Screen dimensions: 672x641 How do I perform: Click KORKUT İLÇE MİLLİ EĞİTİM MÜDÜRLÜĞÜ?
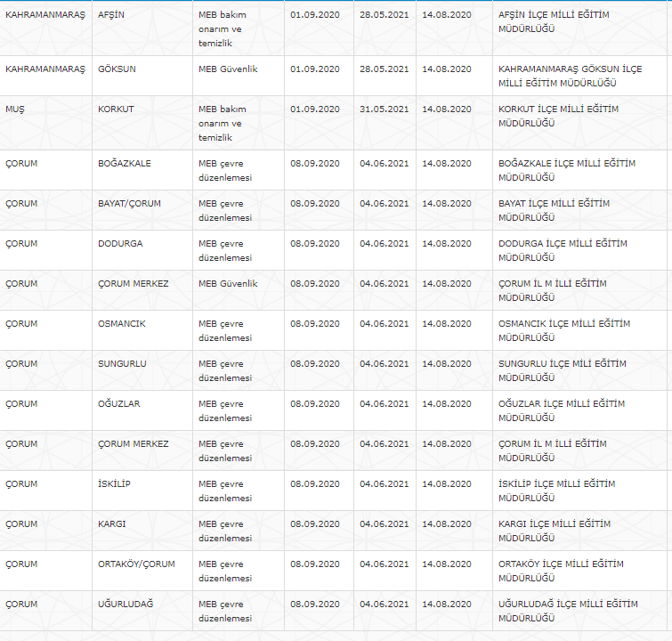(x=558, y=117)
